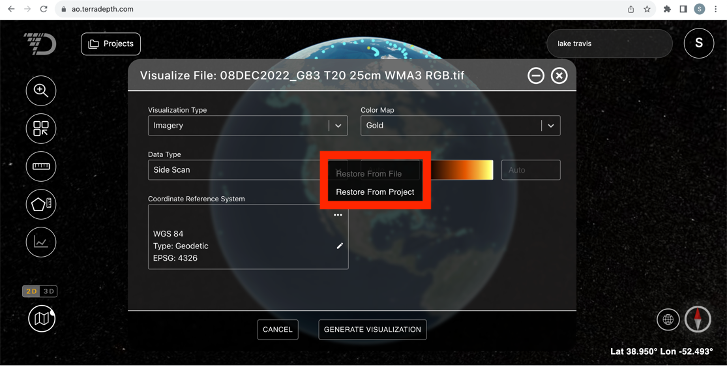Open the chart profile tool

click(x=41, y=242)
